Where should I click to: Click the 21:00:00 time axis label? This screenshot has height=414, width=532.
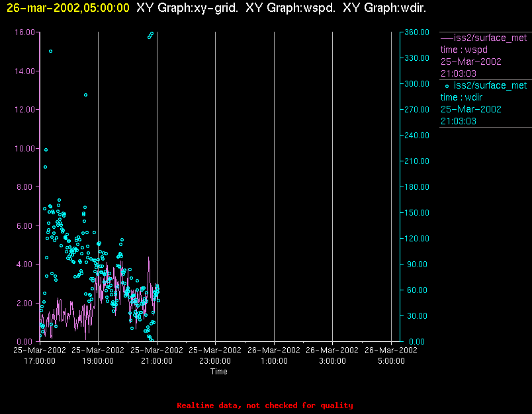point(157,361)
